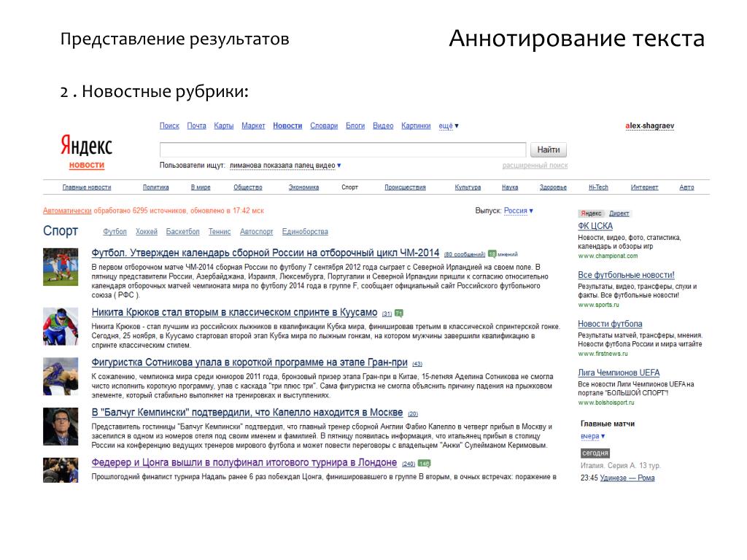
Task: Switch to Наука rubric
Action: 510,187
